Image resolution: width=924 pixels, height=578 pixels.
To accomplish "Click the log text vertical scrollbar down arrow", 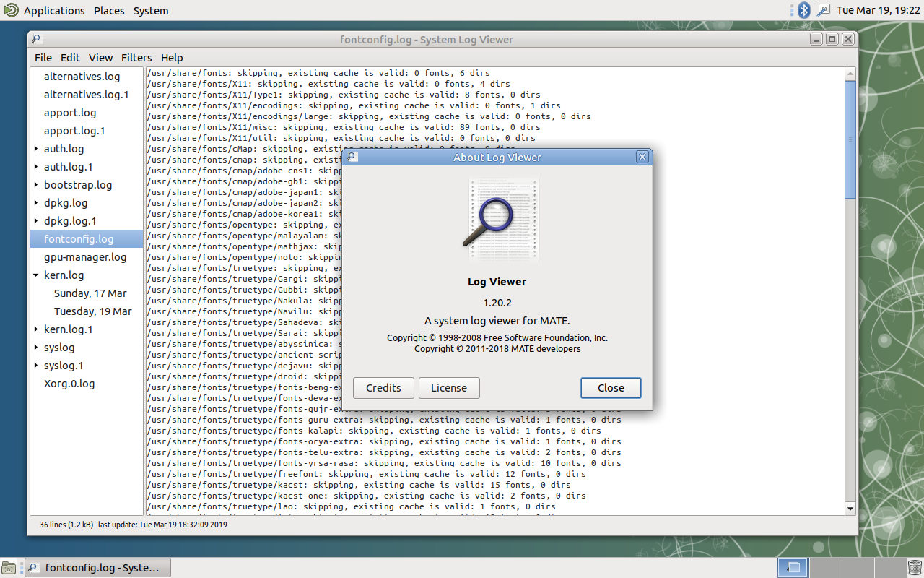I will click(x=850, y=509).
